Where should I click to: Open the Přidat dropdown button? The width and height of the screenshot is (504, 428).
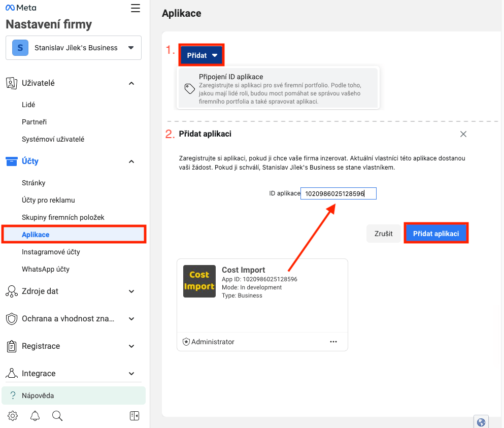(201, 55)
